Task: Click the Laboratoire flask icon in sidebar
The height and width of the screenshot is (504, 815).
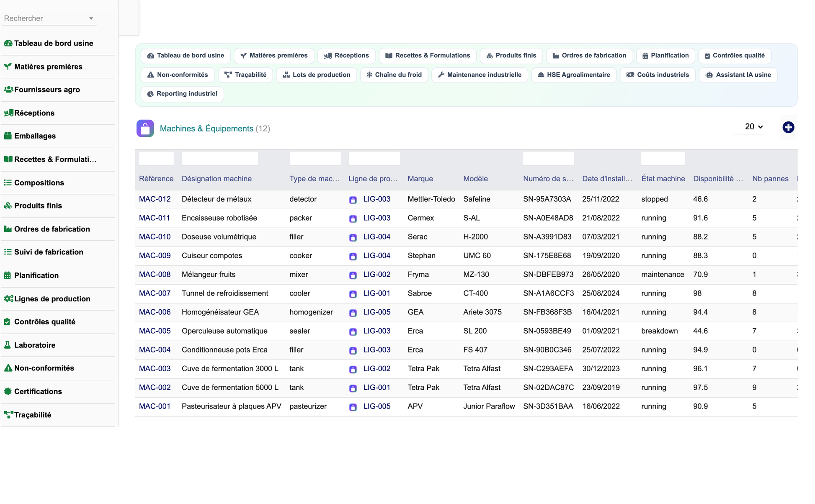Action: pos(8,345)
